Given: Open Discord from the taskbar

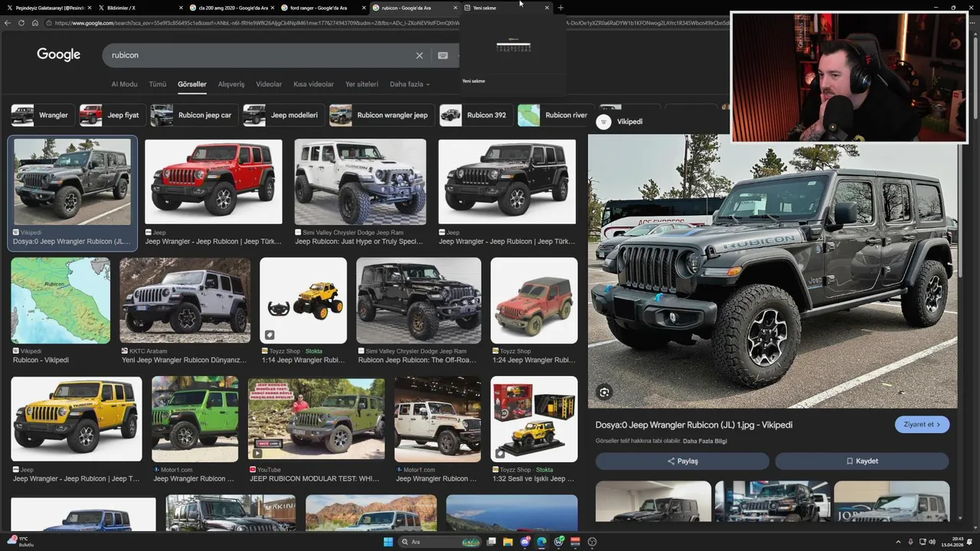Looking at the screenshot, I should click(524, 542).
